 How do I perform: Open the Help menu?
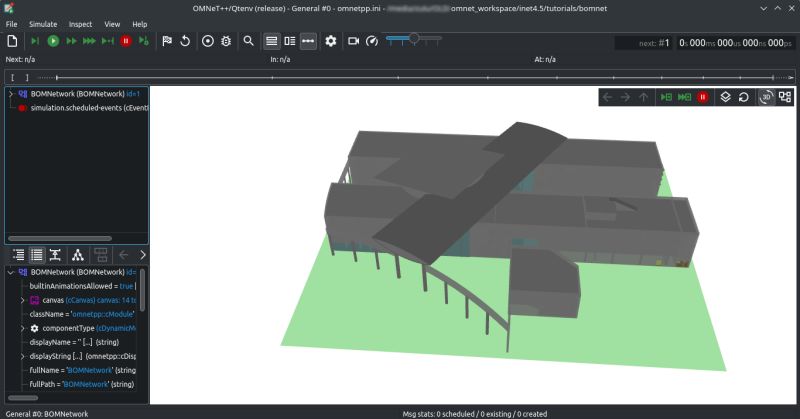pyautogui.click(x=139, y=24)
